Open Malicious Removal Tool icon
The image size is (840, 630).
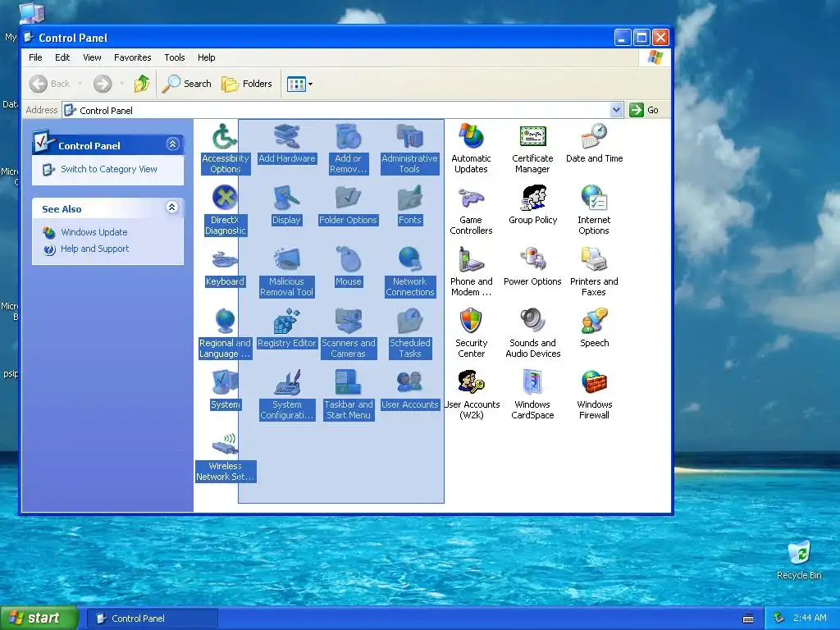point(286,260)
